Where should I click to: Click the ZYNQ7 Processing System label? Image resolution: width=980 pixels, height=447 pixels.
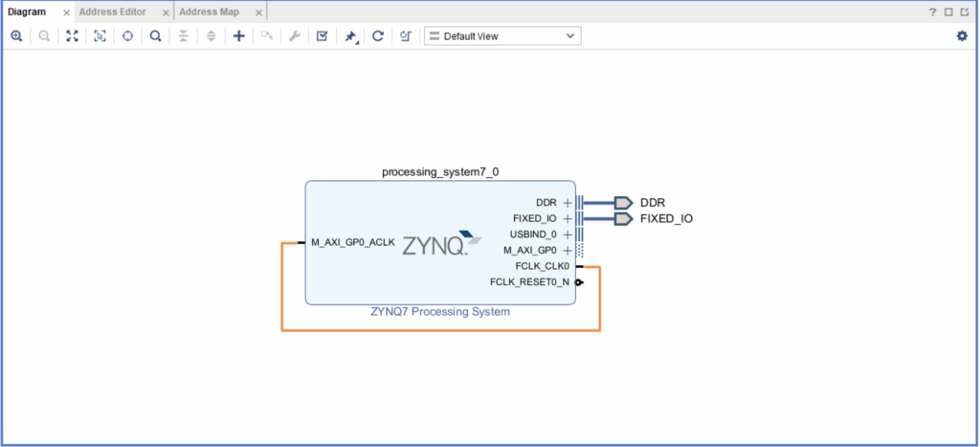coord(440,311)
